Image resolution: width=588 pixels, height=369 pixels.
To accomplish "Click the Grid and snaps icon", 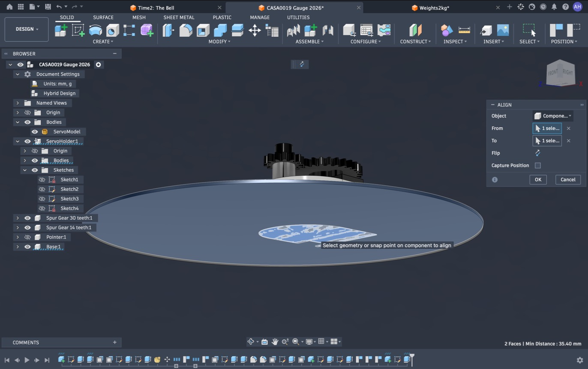I will (x=321, y=342).
